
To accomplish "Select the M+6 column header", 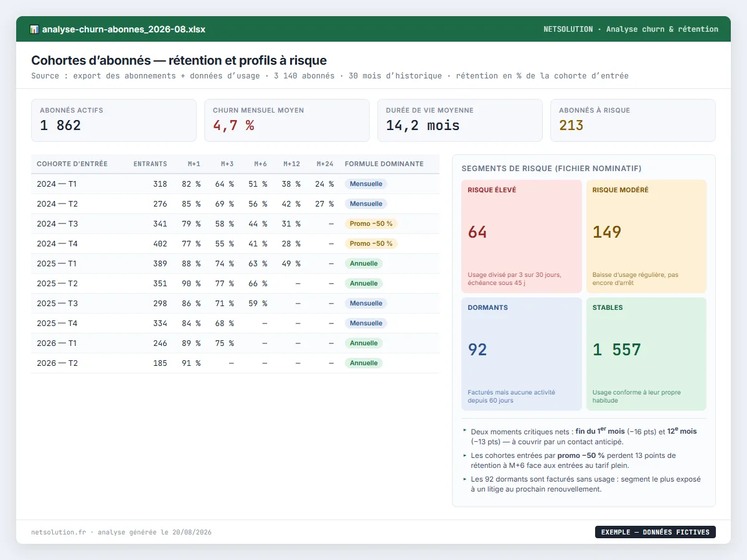I will click(260, 164).
